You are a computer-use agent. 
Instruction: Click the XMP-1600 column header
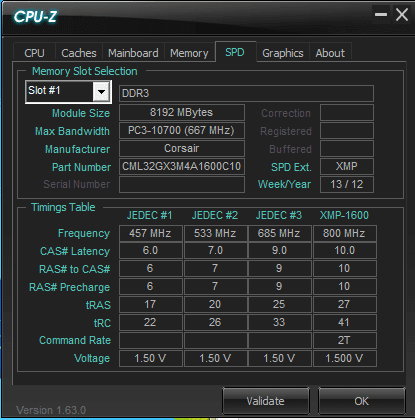point(344,215)
